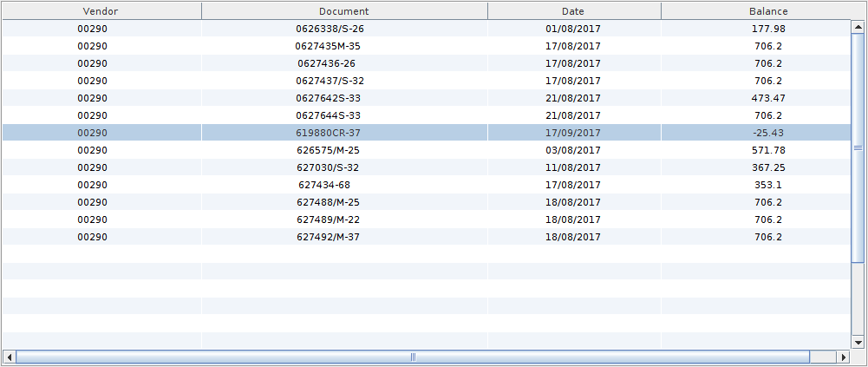Viewport: 868px width, 367px height.
Task: Click document 0627436-26 in the table
Action: (326, 63)
